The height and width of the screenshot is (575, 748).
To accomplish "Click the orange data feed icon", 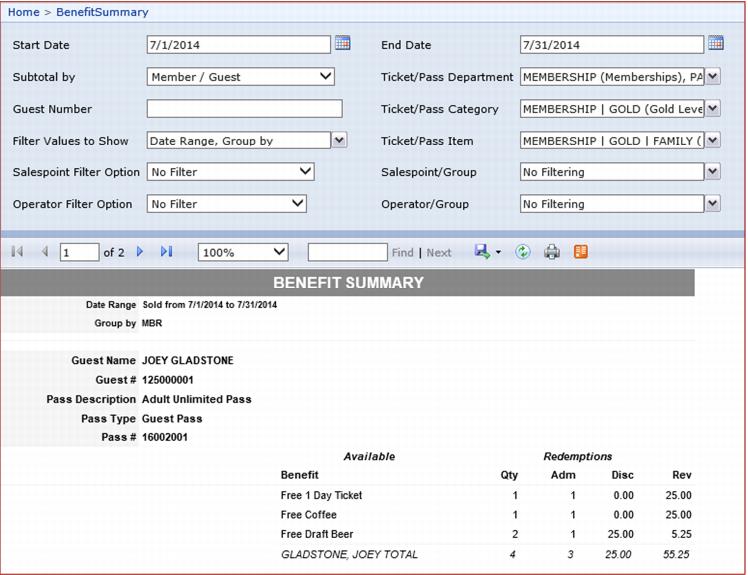I will point(581,252).
